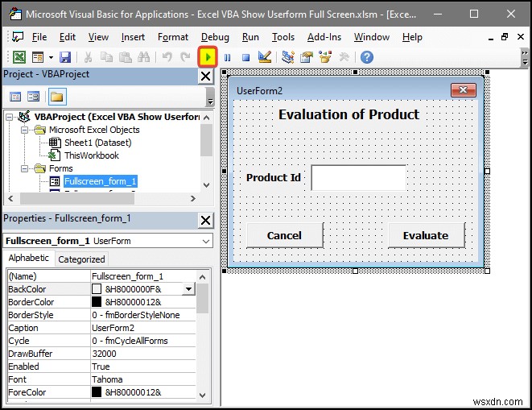The height and width of the screenshot is (410, 532).
Task: Click the Product Id text box
Action: 359,178
